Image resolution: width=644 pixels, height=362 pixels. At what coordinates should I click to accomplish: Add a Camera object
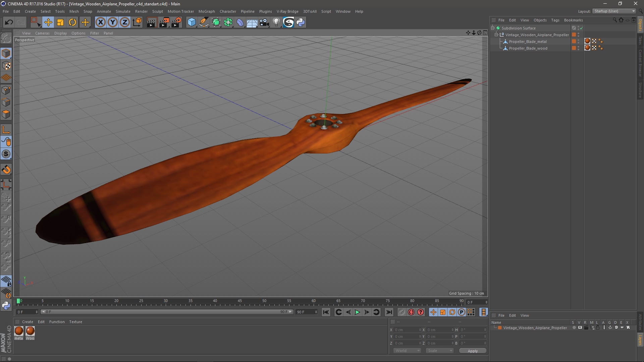click(264, 22)
